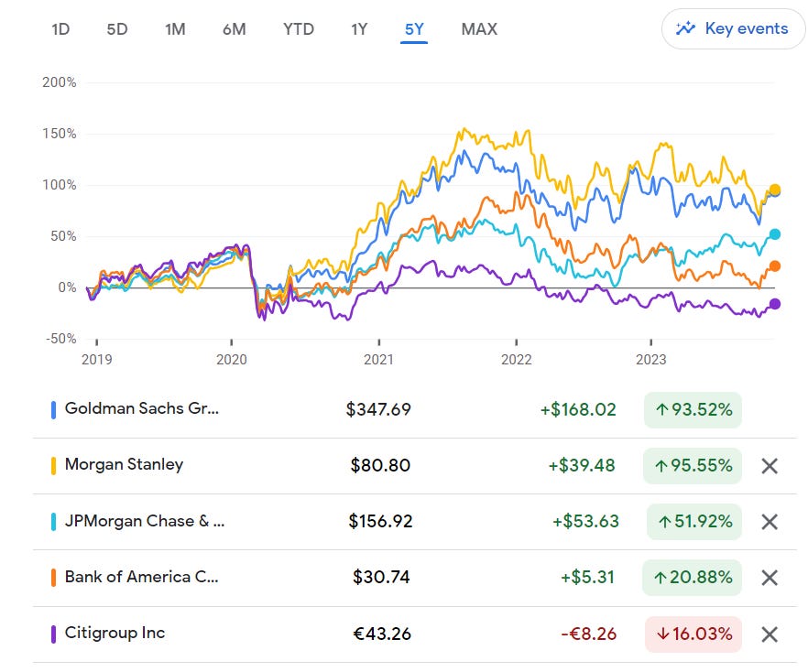The width and height of the screenshot is (808, 672).
Task: Click the 150% y-axis label
Action: pyautogui.click(x=60, y=134)
